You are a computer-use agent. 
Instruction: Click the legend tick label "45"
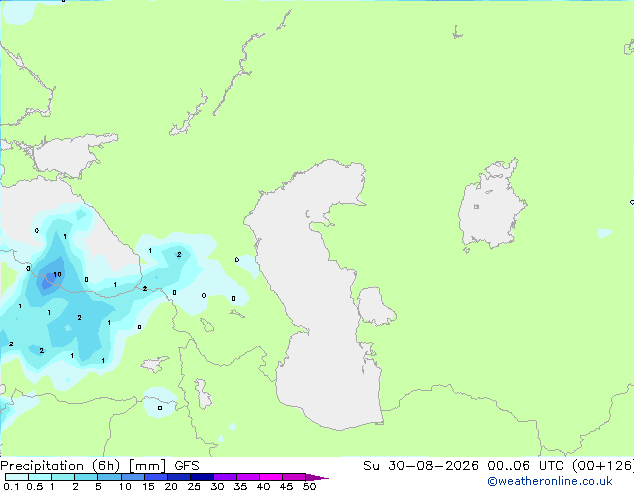point(286,486)
